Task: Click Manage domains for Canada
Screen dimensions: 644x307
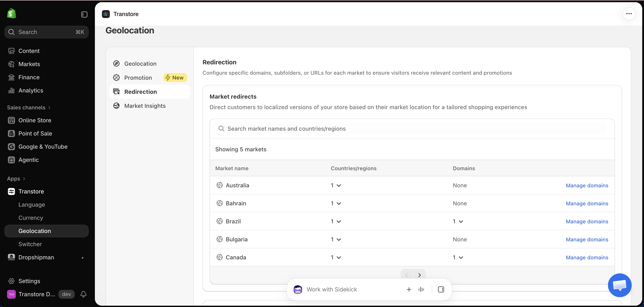Action: point(587,258)
